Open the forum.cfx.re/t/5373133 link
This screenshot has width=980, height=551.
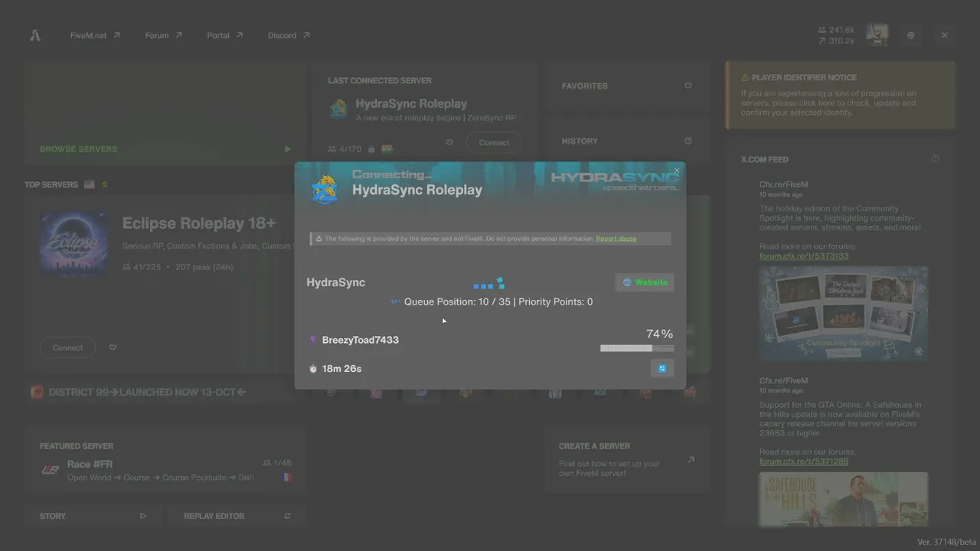coord(804,256)
